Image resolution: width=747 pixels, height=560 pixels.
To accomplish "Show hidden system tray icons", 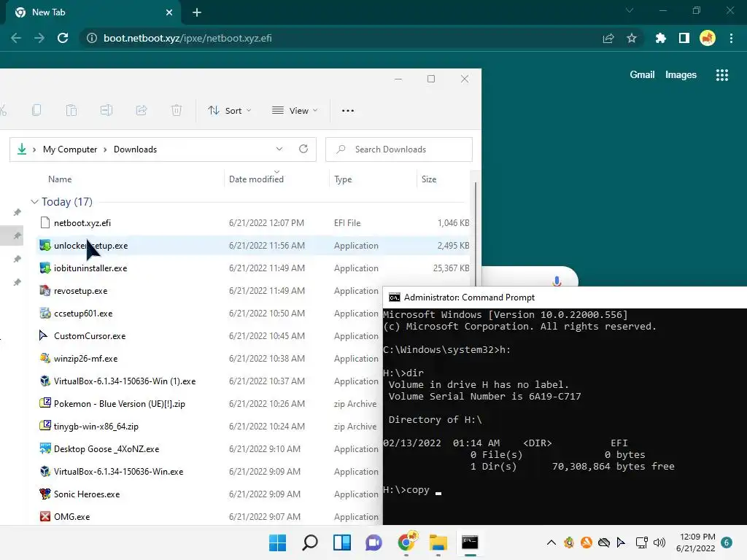I will 551,542.
